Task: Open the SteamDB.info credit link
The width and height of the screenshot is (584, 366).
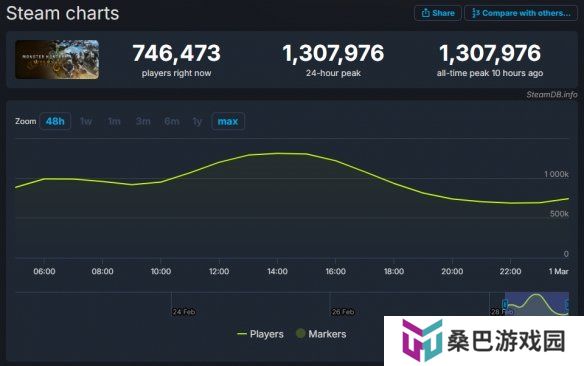Action: [x=552, y=95]
